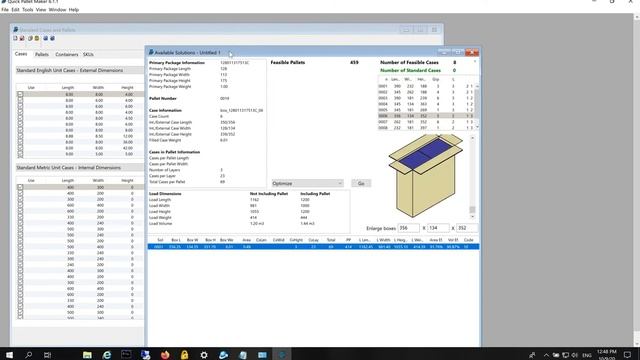
Task: Select the highlighted blue solution row 0001
Action: click(313, 247)
